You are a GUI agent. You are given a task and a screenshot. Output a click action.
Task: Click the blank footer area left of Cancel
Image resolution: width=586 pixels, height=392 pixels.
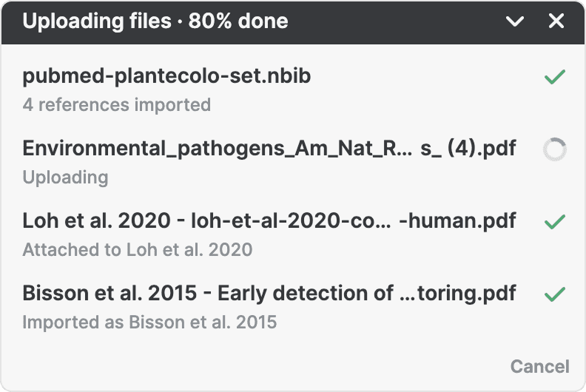pyautogui.click(x=259, y=366)
